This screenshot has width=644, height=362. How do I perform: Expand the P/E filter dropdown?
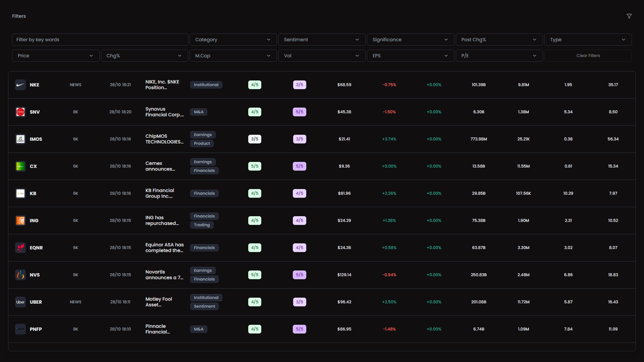(x=499, y=56)
